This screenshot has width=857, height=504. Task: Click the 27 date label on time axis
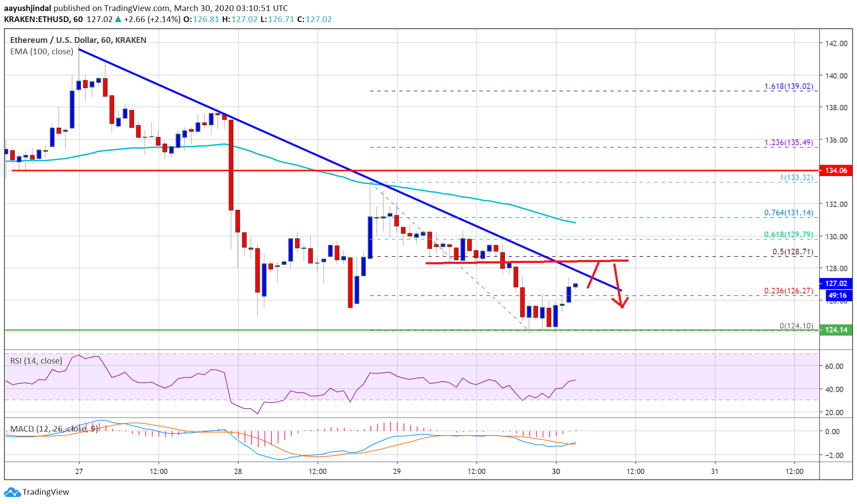[x=79, y=471]
